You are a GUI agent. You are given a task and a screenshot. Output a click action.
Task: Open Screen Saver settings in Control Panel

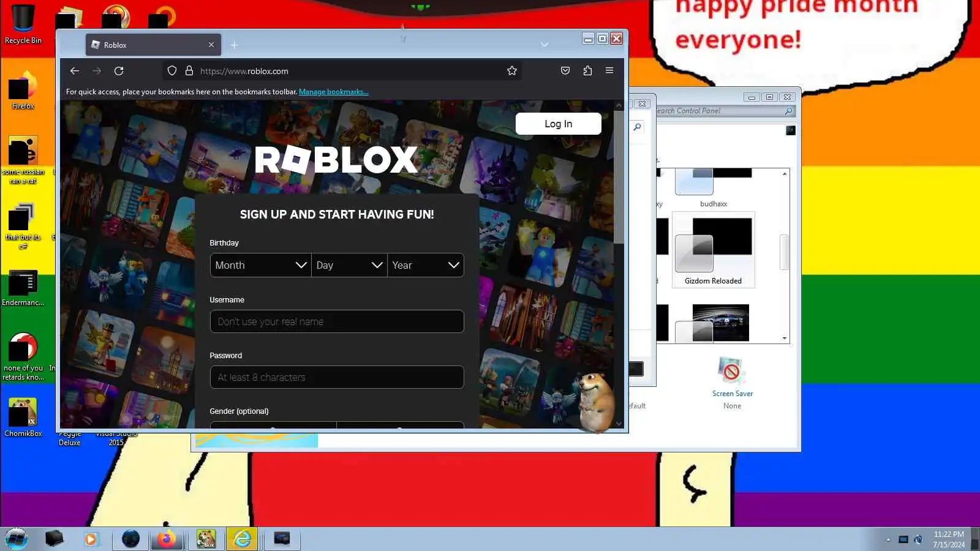[732, 383]
